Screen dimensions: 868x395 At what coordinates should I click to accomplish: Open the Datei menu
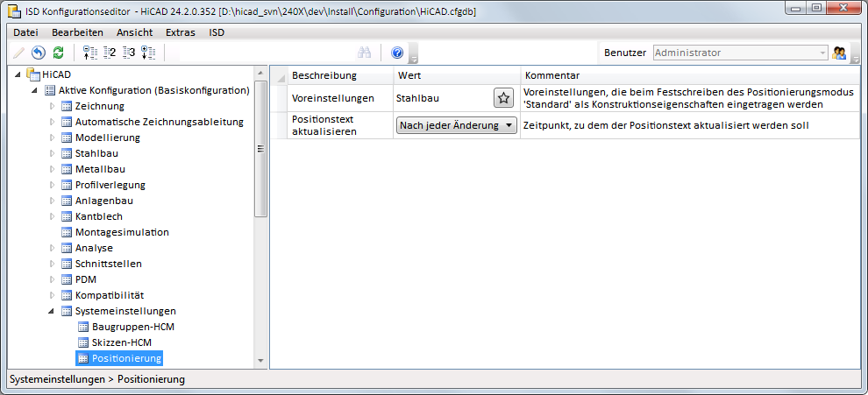point(25,32)
